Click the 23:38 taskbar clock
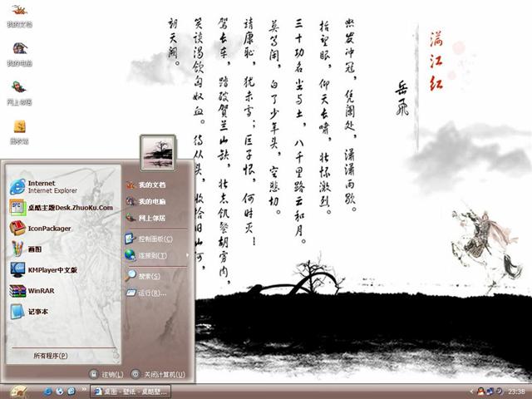 coord(516,392)
